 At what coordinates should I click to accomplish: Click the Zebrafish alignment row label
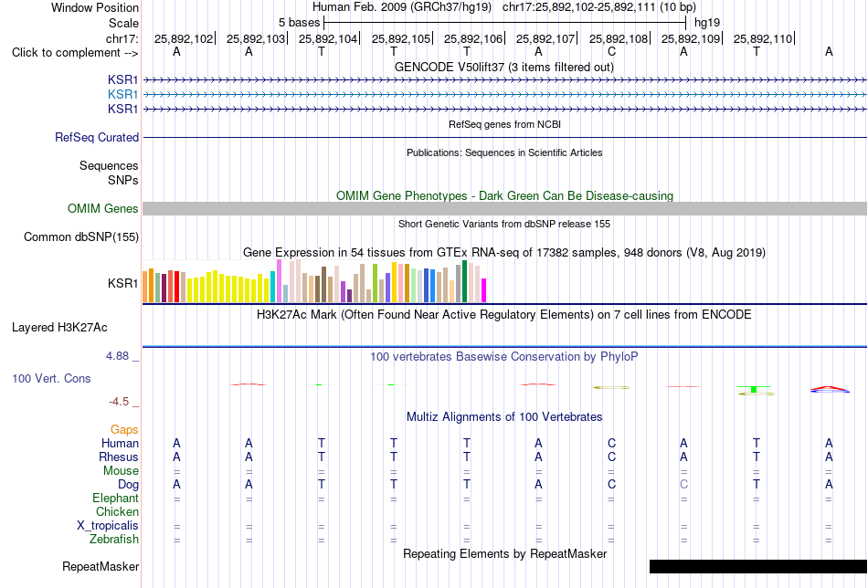click(114, 539)
